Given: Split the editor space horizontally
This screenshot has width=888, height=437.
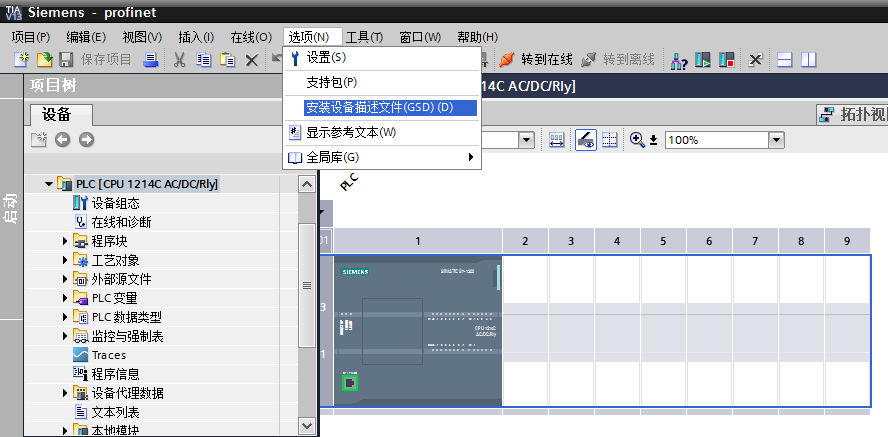Looking at the screenshot, I should pyautogui.click(x=785, y=60).
